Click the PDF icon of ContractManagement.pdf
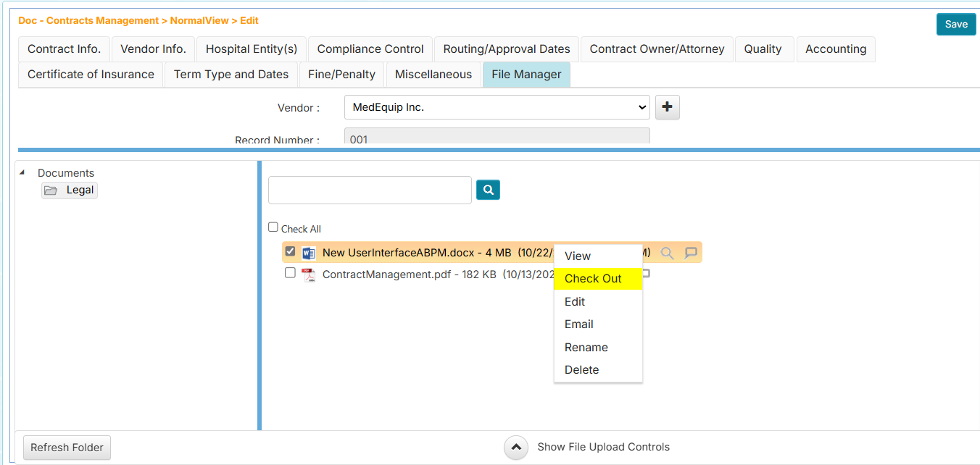 309,275
